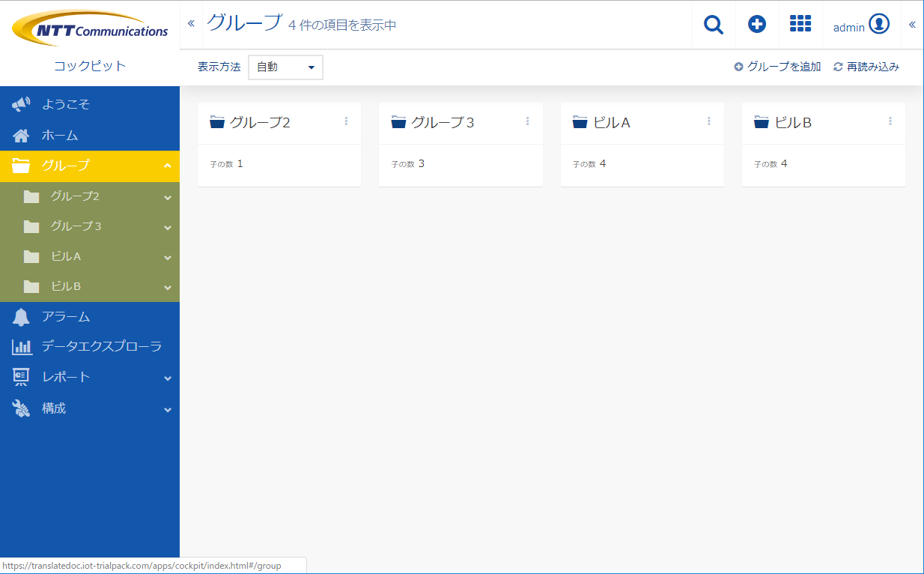Image resolution: width=924 pixels, height=574 pixels.
Task: Expand the 構成 menu chevron
Action: [168, 410]
